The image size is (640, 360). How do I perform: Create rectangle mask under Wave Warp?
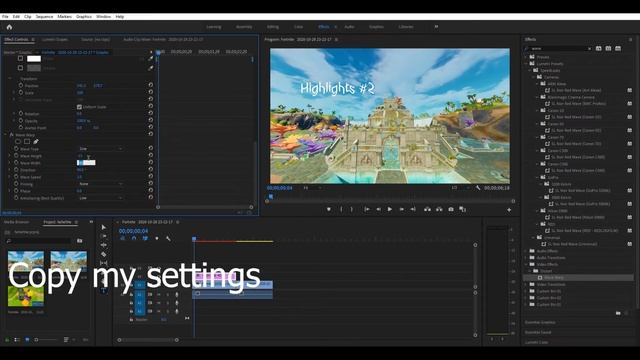pyautogui.click(x=27, y=142)
